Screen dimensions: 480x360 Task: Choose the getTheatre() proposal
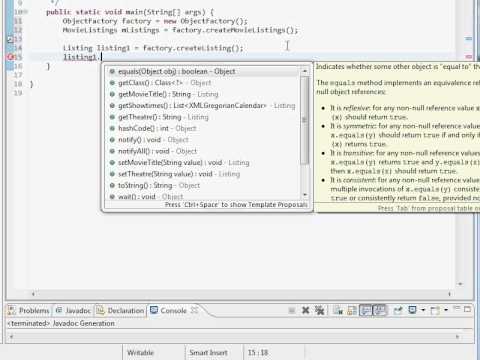pyautogui.click(x=202, y=117)
